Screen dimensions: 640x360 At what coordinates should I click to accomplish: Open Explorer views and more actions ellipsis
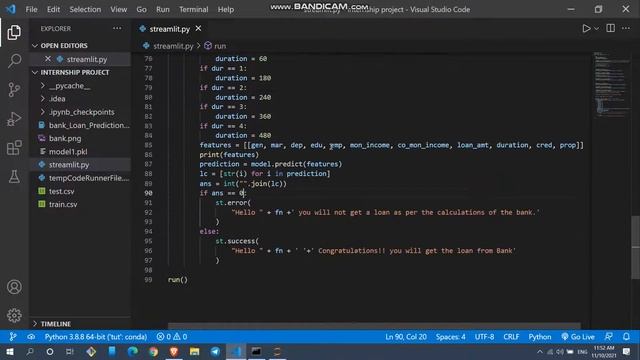(117, 28)
